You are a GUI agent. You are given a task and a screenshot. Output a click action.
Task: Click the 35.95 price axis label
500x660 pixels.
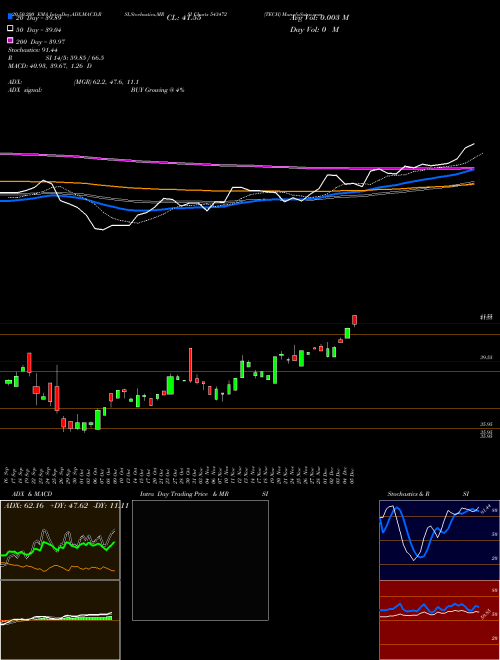click(x=487, y=424)
